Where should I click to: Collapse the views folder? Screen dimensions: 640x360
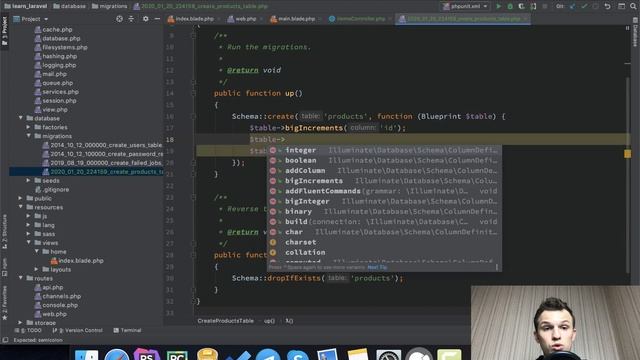click(x=29, y=242)
